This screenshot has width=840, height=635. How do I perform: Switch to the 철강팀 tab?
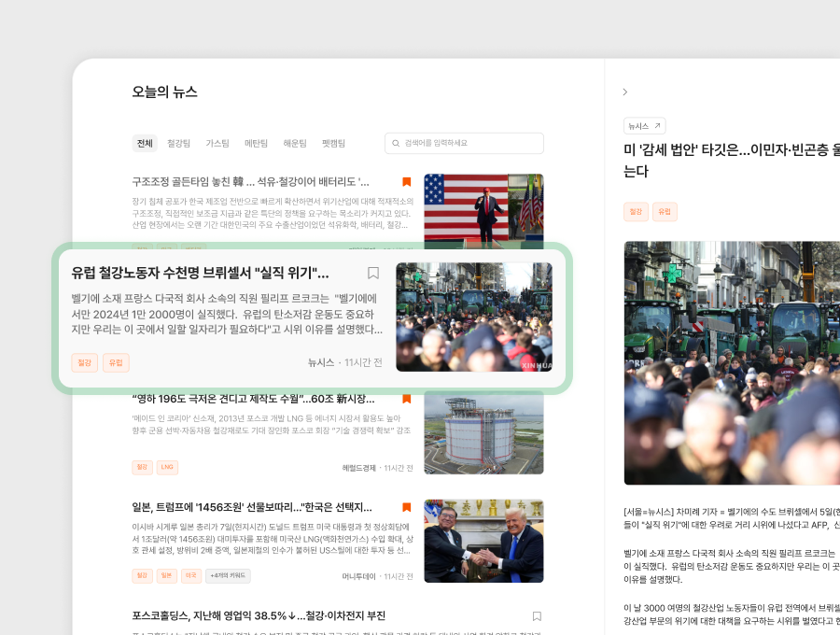(x=178, y=144)
